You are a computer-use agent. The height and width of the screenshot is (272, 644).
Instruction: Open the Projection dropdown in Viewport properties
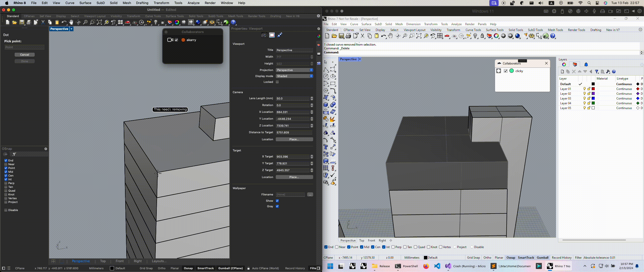(294, 70)
